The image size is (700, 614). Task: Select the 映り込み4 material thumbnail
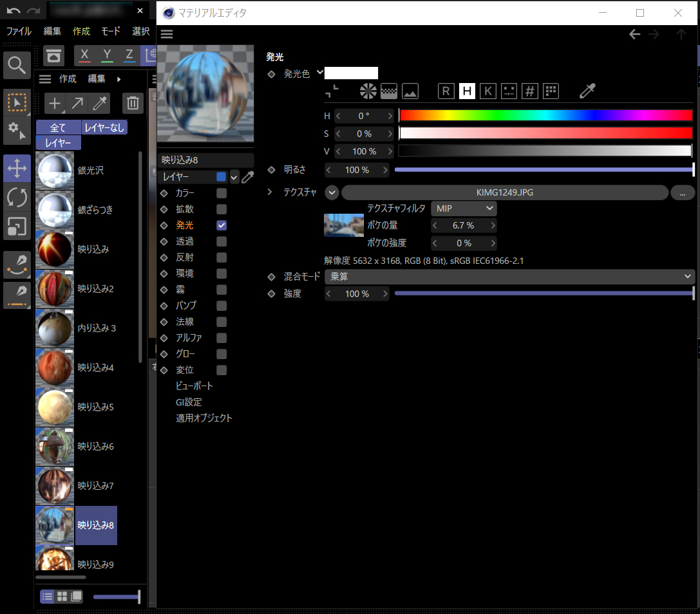click(54, 367)
